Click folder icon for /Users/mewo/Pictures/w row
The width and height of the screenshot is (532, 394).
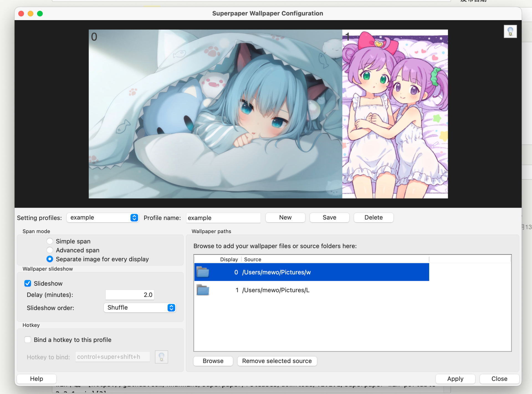point(203,272)
